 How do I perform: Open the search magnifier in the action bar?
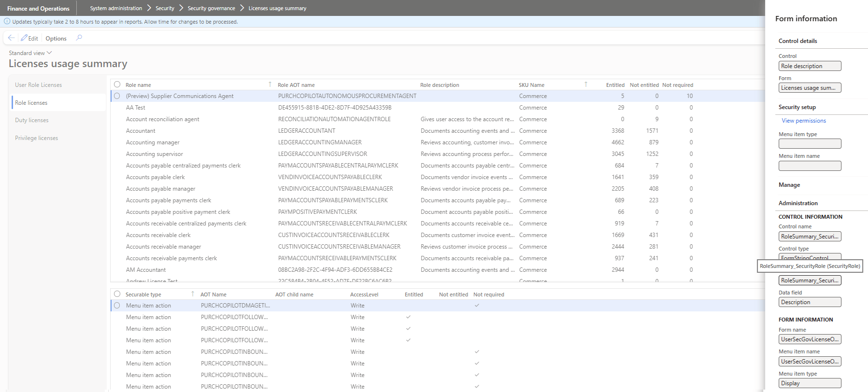[79, 38]
